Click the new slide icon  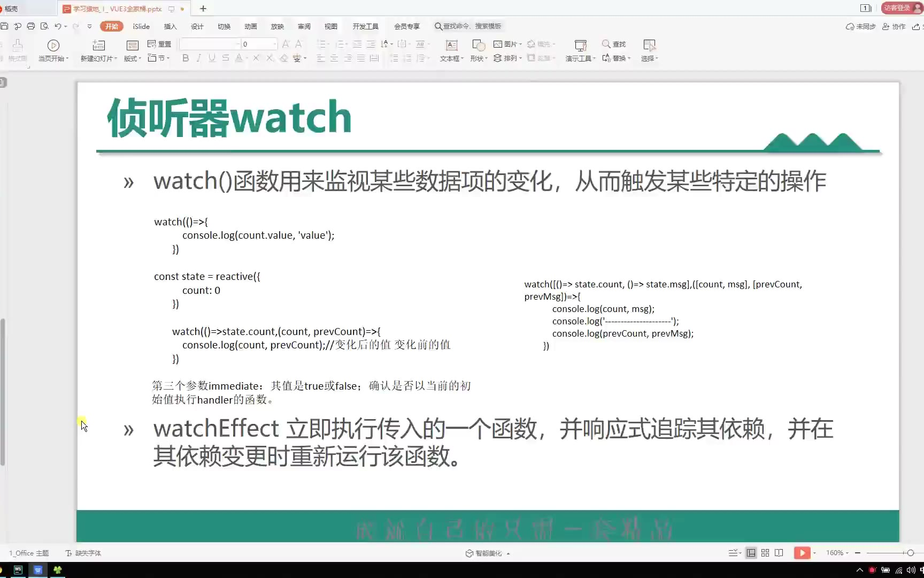99,45
